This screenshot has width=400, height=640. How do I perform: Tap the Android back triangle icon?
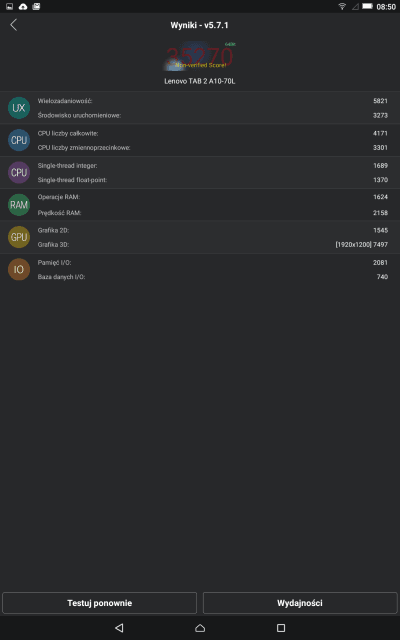119,628
